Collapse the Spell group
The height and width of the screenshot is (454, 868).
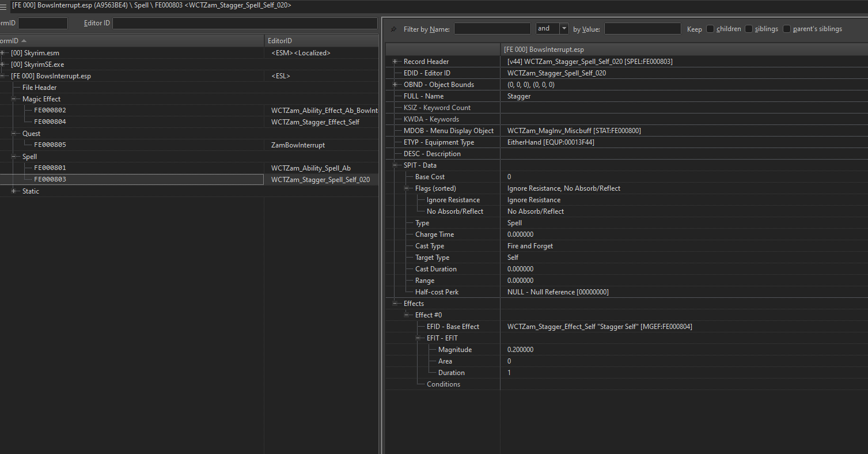pos(14,157)
